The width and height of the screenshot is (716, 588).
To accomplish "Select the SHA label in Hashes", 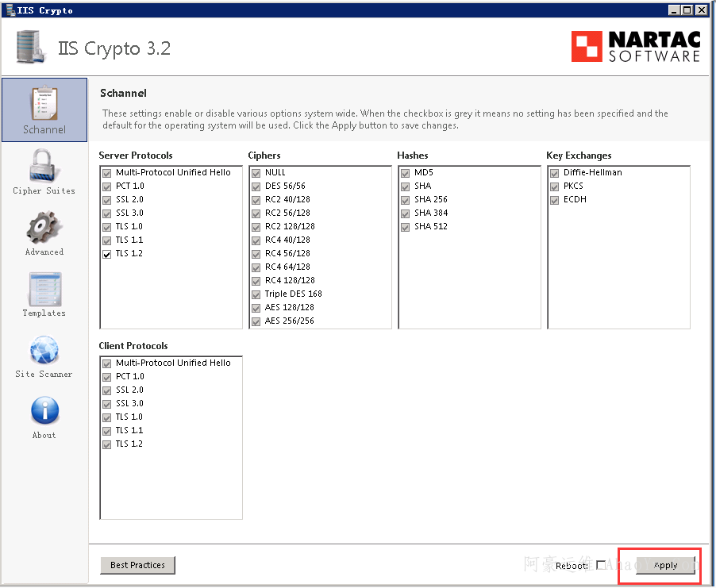I will pos(423,186).
